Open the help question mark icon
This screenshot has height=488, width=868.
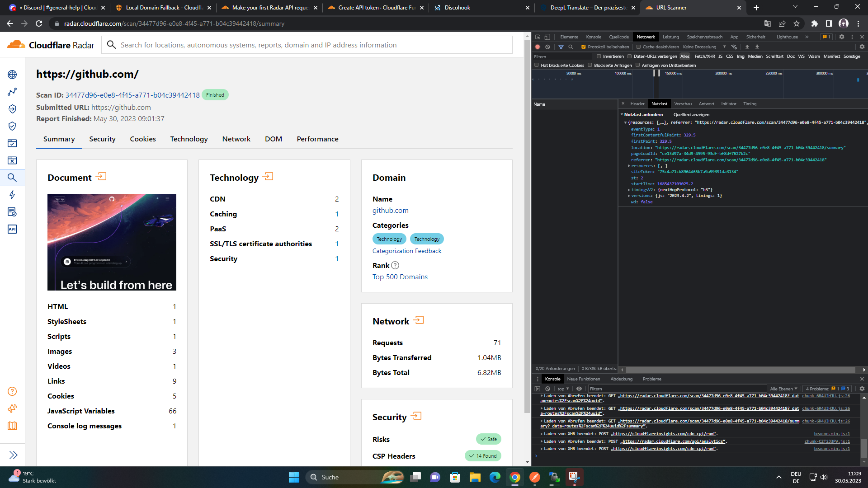[12, 391]
